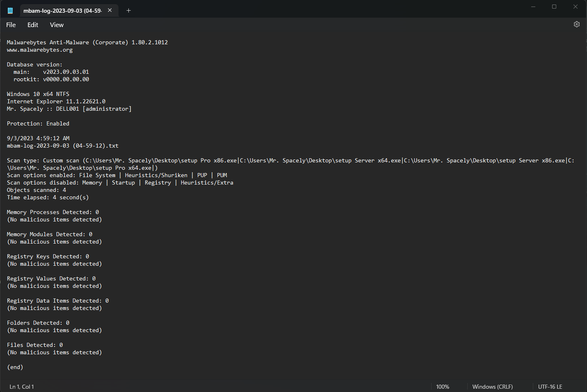Click 'Memory Processes Detected: 0' line
This screenshot has height=392, width=587.
click(53, 212)
